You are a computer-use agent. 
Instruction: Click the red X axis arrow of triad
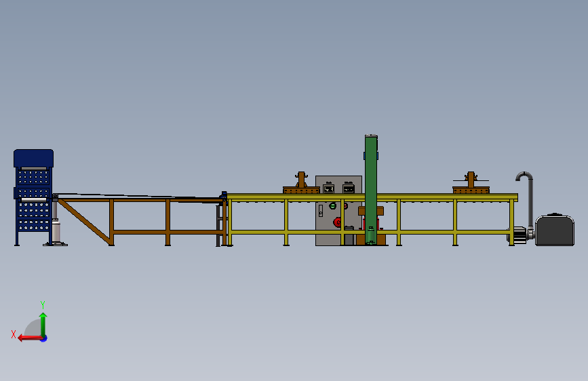[x=30, y=338]
